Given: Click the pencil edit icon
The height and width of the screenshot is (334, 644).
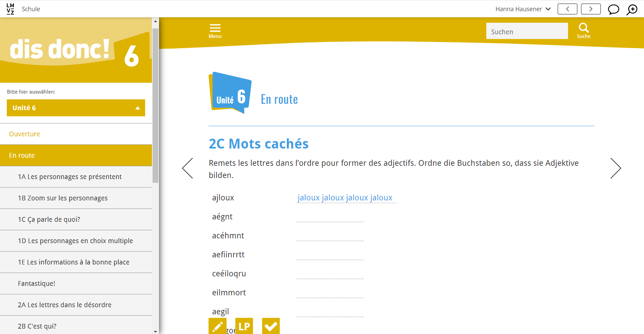Looking at the screenshot, I should click(x=217, y=326).
